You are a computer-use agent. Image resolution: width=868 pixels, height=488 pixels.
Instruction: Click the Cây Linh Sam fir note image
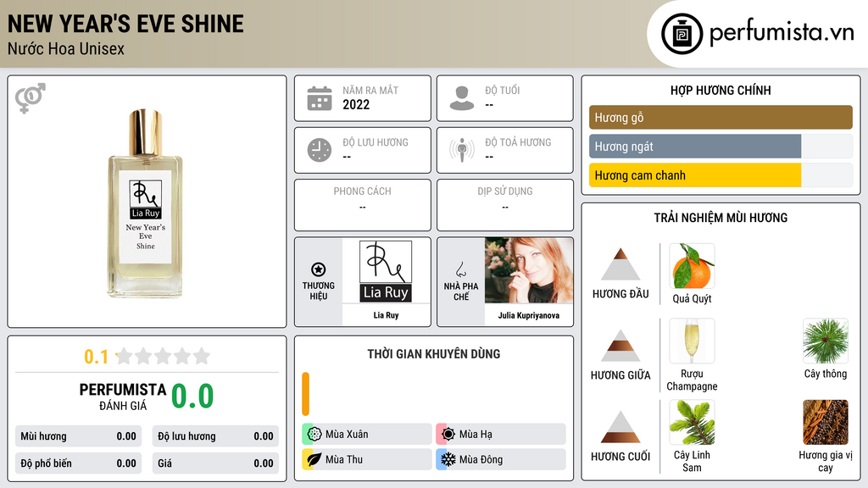point(692,422)
